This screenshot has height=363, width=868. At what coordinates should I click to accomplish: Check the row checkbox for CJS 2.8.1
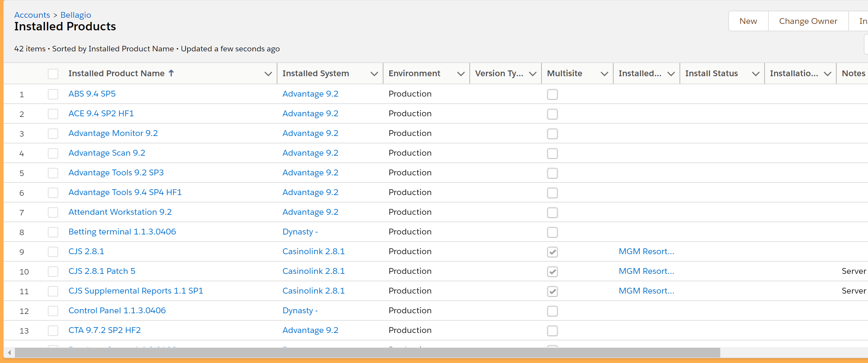[53, 252]
